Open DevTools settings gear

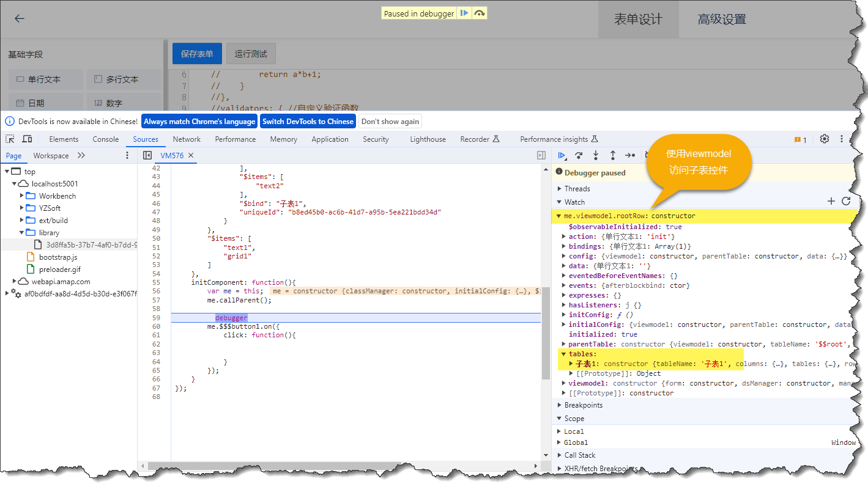(825, 139)
